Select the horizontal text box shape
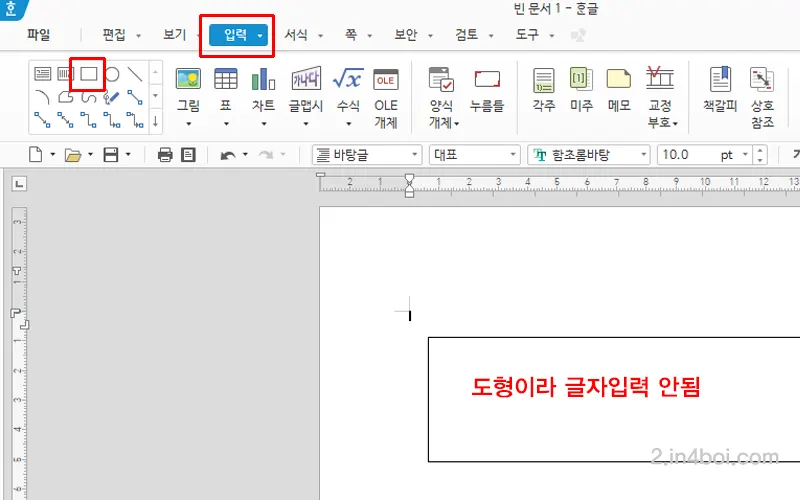The height and width of the screenshot is (500, 800). [42, 74]
